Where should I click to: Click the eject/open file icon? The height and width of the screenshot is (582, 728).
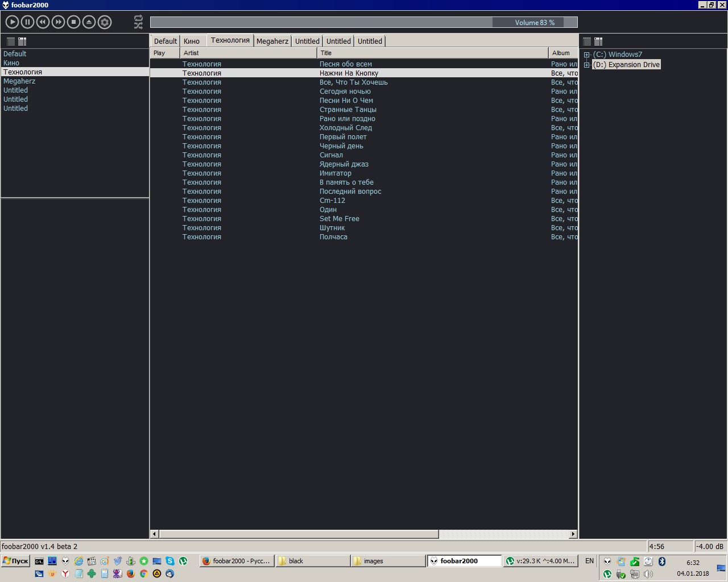point(89,22)
